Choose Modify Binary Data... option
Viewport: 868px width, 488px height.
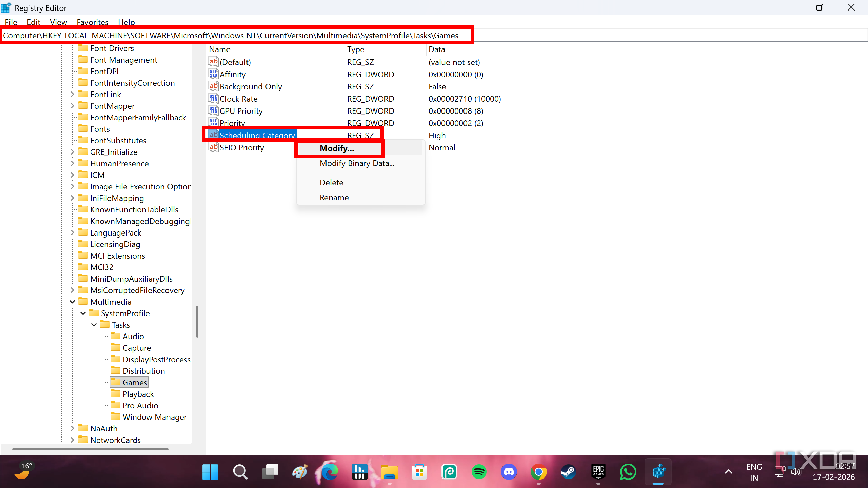tap(361, 163)
